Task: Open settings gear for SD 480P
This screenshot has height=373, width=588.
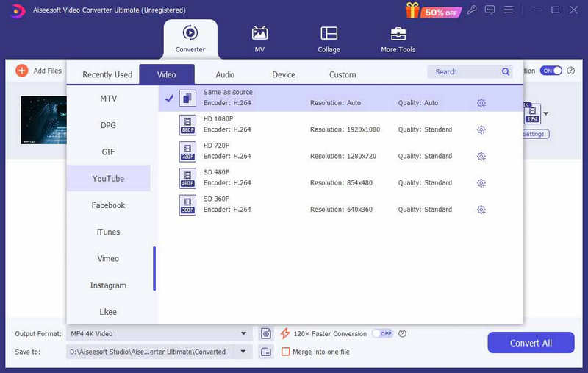Action: click(x=481, y=182)
